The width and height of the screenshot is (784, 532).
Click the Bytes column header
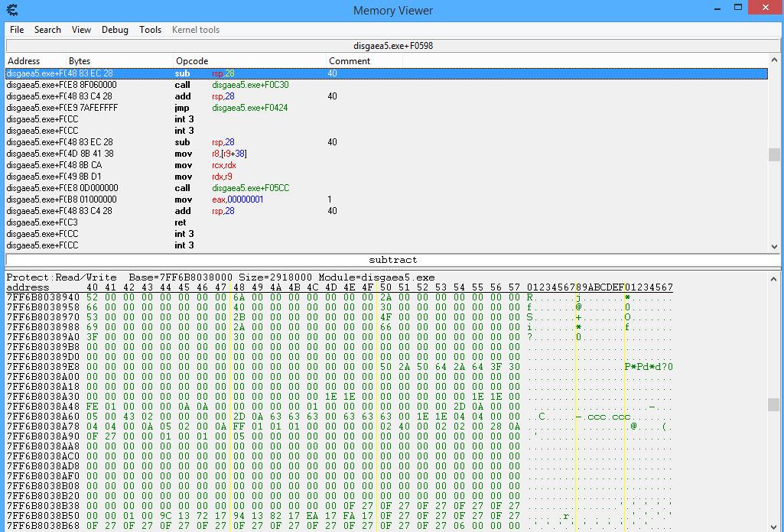point(119,61)
